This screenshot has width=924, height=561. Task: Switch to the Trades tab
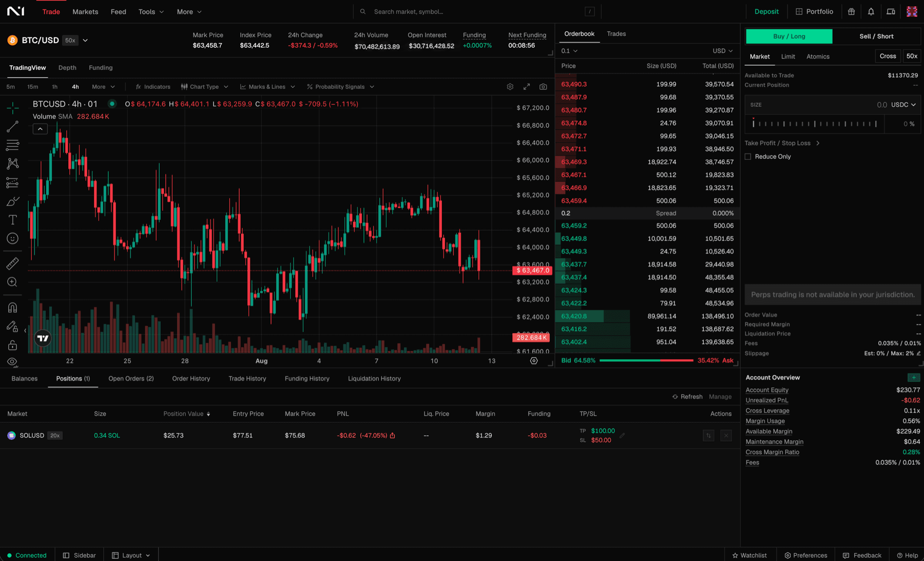(x=616, y=34)
